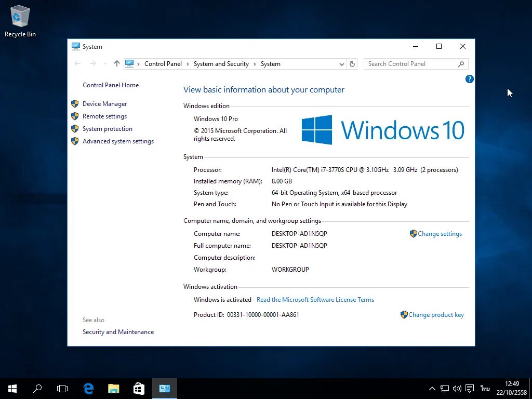
Task: Click the System window title icon
Action: (76, 46)
